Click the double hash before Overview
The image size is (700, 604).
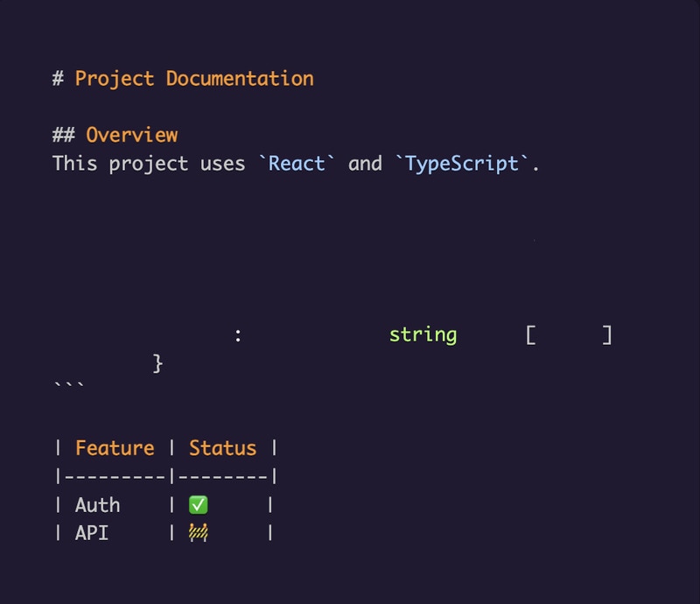click(63, 135)
